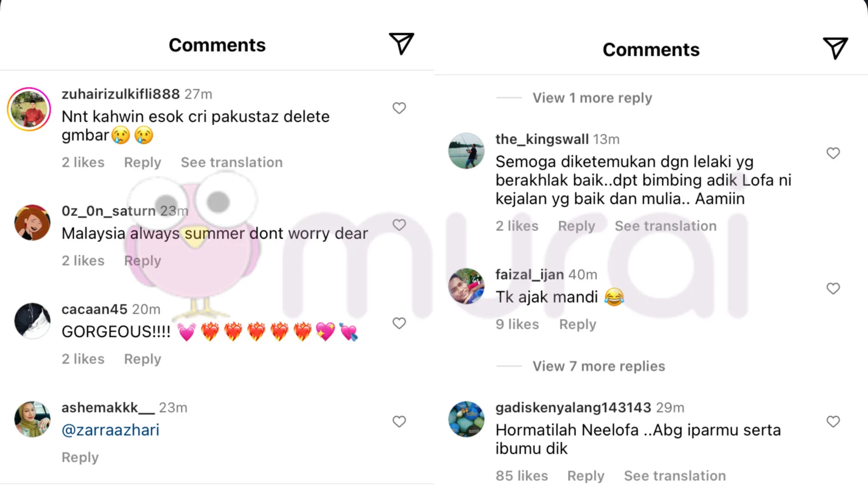Screen dimensions: 868x488
Task: Tap heart beside faizal_ijan comment
Action: click(833, 288)
